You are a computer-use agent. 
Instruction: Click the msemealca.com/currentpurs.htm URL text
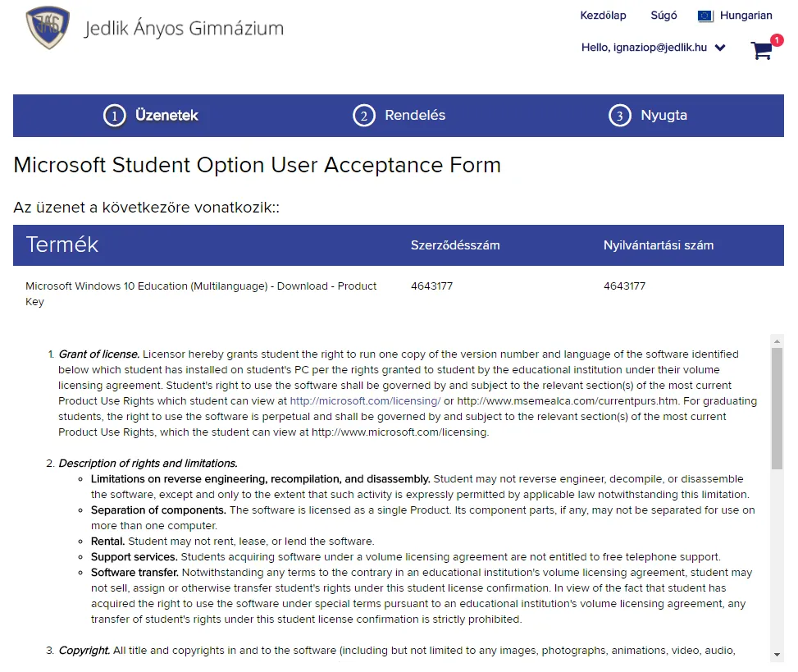[x=568, y=401]
